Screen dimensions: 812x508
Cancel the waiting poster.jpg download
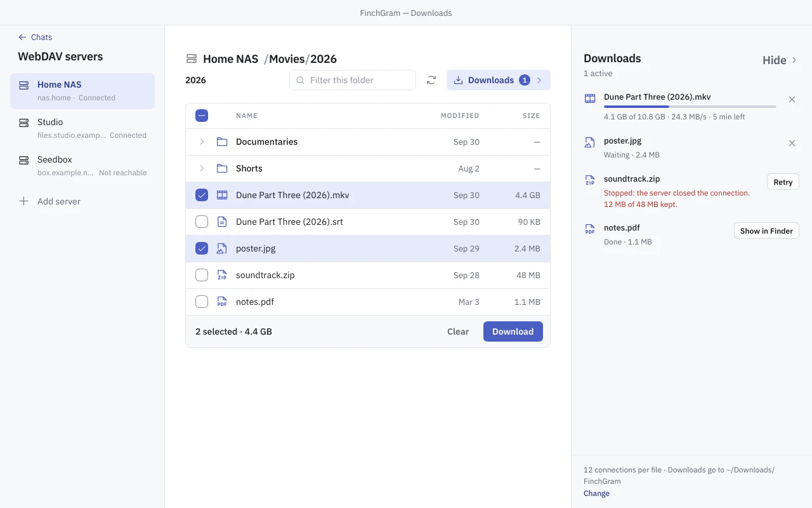click(x=792, y=144)
